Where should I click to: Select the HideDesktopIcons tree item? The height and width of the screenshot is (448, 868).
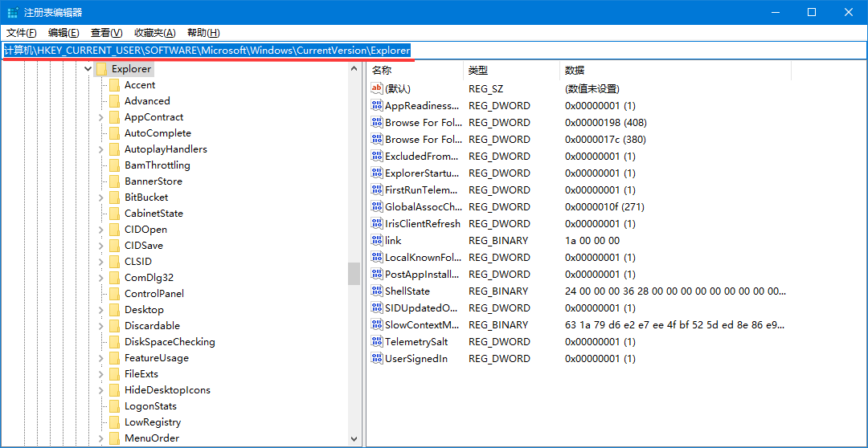(167, 390)
